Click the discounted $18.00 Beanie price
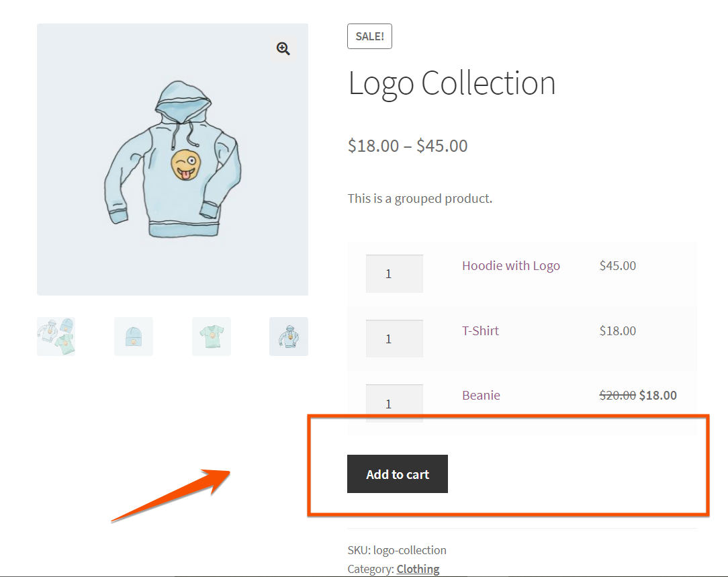This screenshot has height=577, width=728. pyautogui.click(x=659, y=395)
